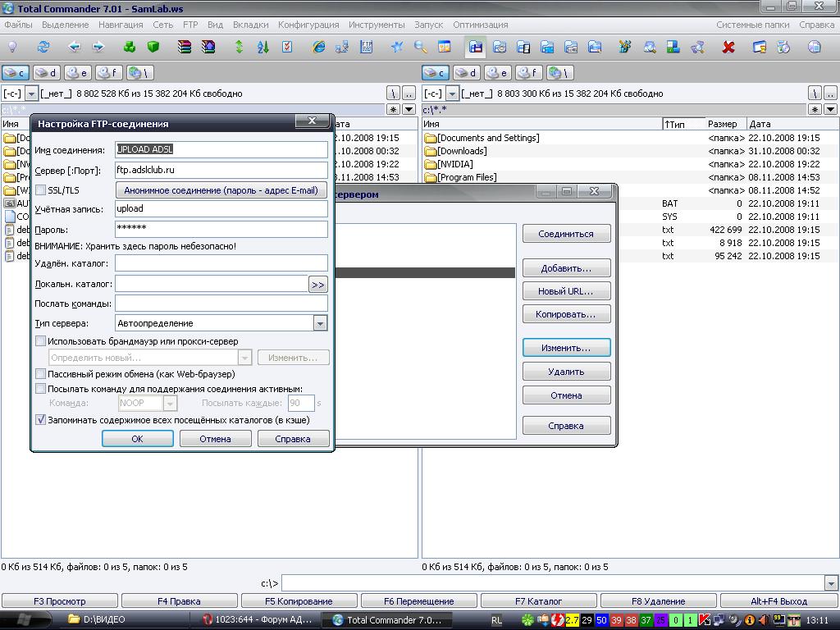Uncheck the remember visited catalogs checkbox
The image size is (840, 630).
(x=41, y=419)
